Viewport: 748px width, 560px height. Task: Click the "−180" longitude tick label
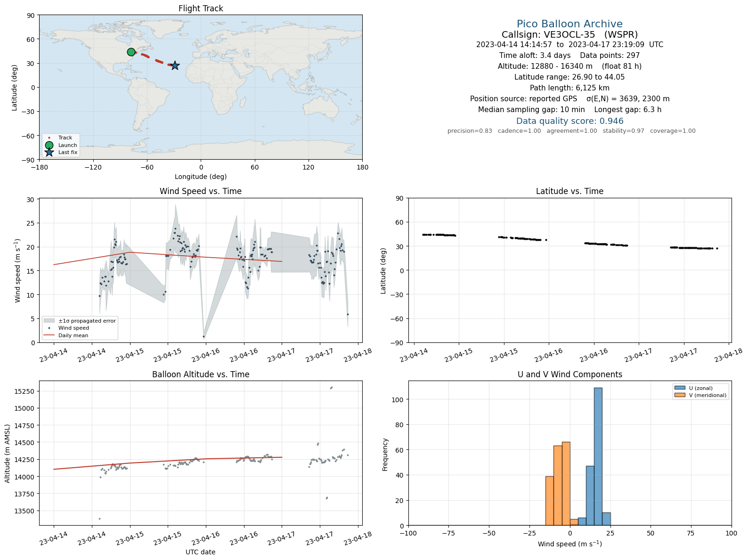pyautogui.click(x=39, y=167)
